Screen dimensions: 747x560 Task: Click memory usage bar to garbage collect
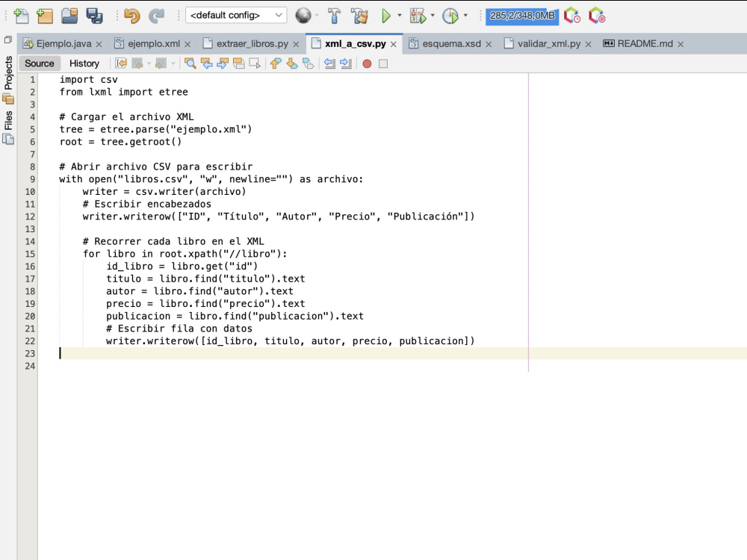[x=522, y=16]
